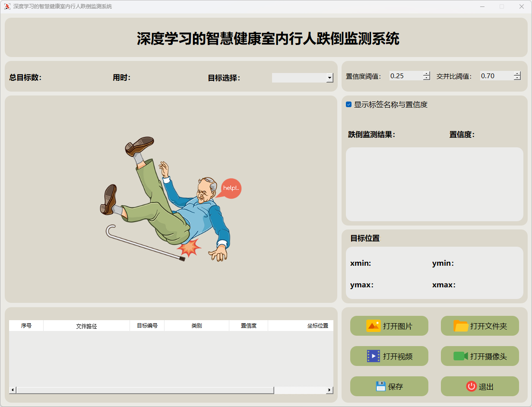Click the floppy disk save icon
The width and height of the screenshot is (532, 407).
coord(380,386)
